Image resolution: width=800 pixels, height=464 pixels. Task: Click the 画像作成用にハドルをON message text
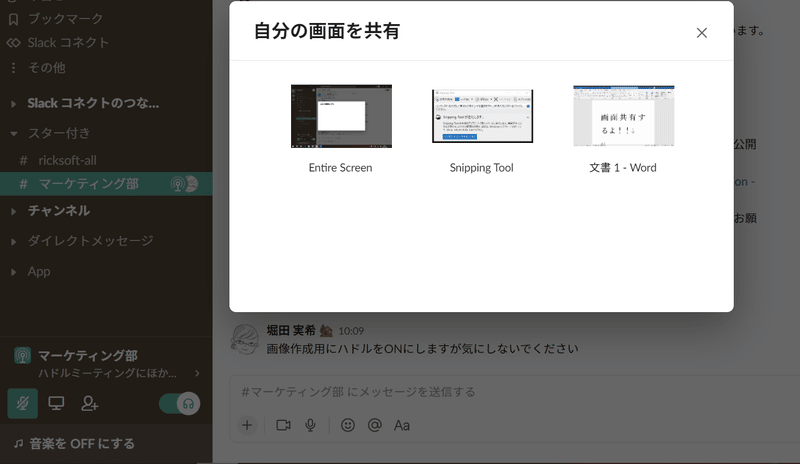[x=422, y=349]
